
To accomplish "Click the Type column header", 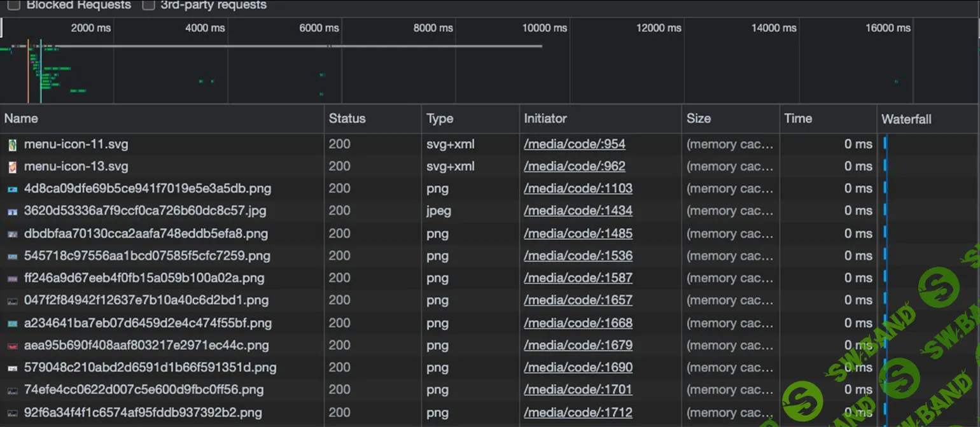I will click(440, 118).
